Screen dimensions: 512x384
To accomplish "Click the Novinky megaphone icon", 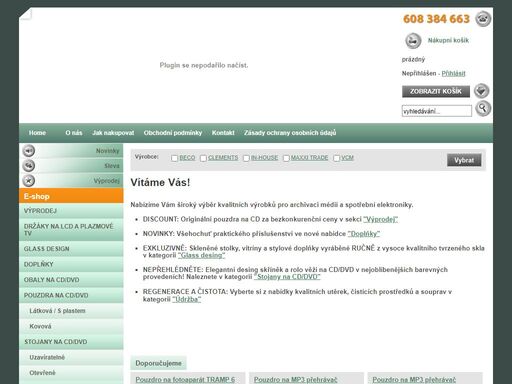I will [29, 151].
